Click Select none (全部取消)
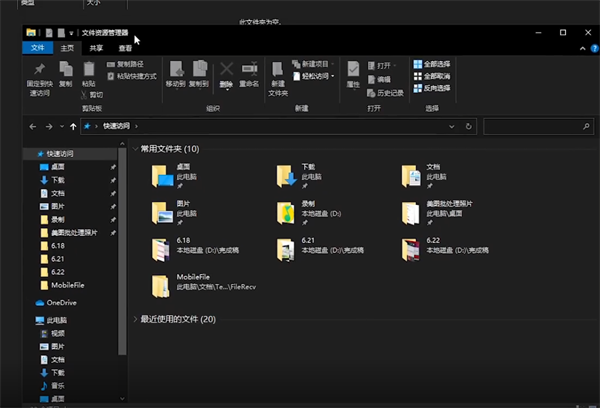Screen dimensions: 600x408 (432, 76)
